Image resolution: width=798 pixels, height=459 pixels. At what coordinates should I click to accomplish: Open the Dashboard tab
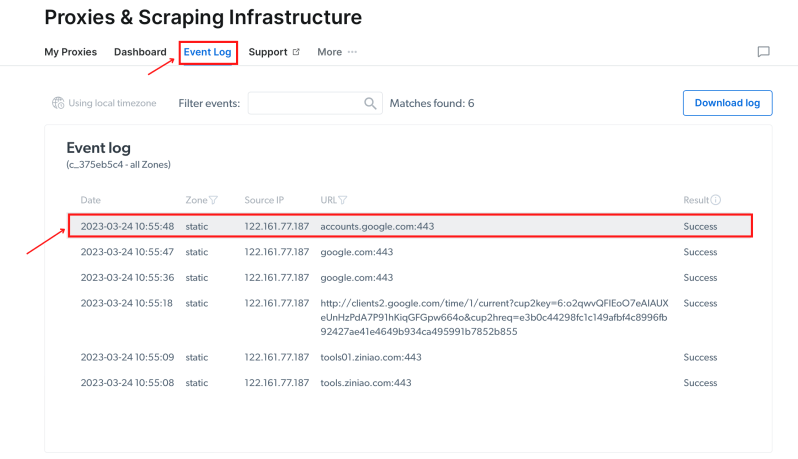(140, 52)
